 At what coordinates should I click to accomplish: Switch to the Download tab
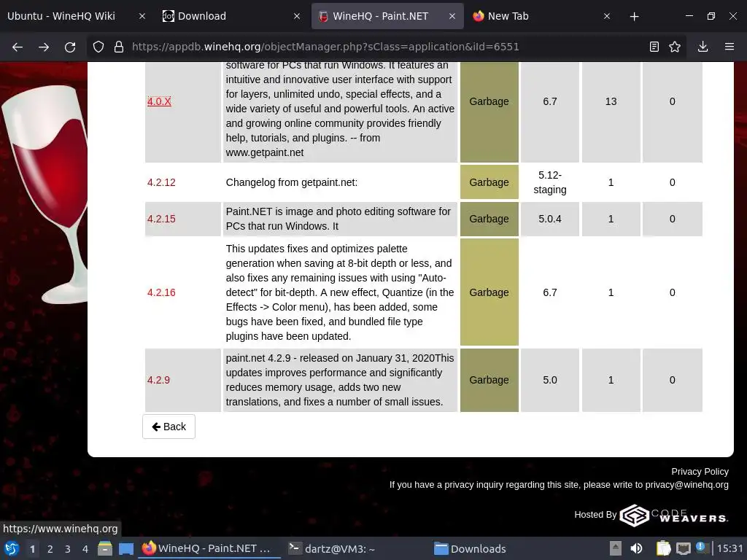tap(231, 16)
